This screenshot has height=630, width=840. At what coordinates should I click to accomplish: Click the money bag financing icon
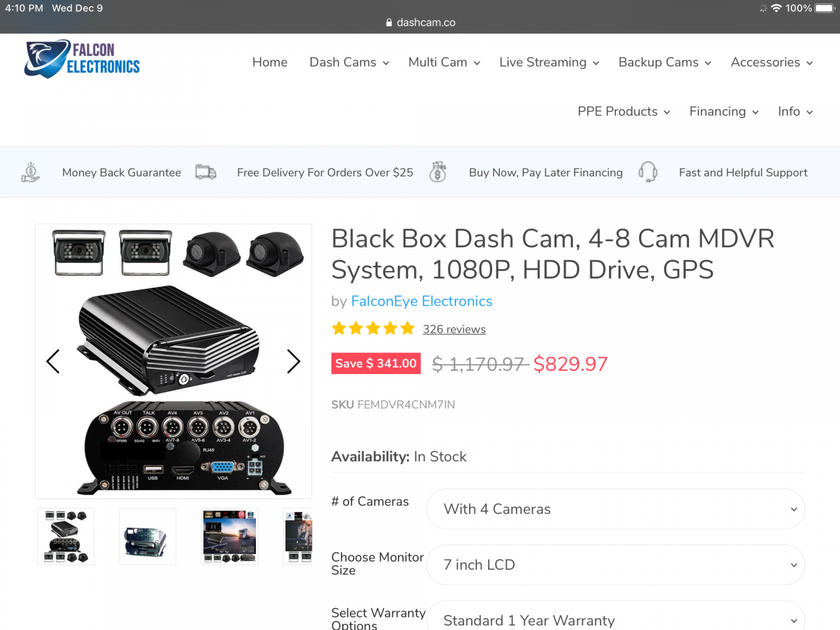click(x=438, y=172)
